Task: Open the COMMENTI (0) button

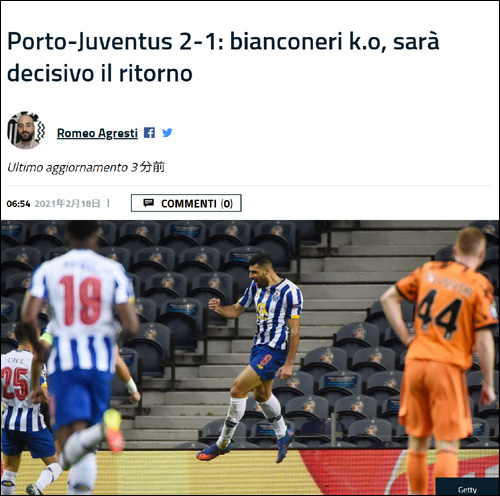Action: pos(186,203)
